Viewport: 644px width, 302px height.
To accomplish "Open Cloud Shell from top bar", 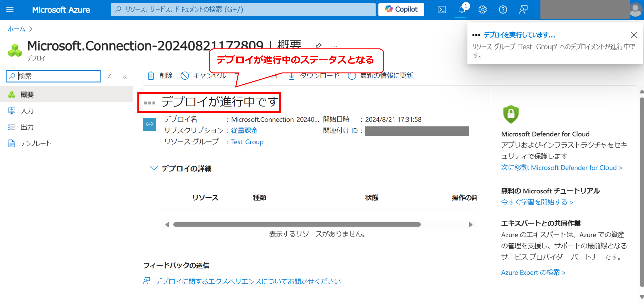I will (442, 9).
